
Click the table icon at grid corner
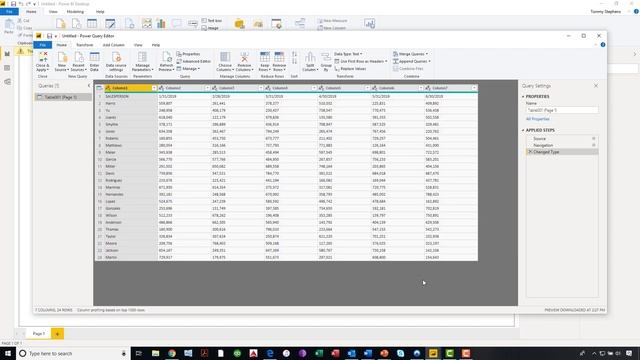(x=99, y=88)
